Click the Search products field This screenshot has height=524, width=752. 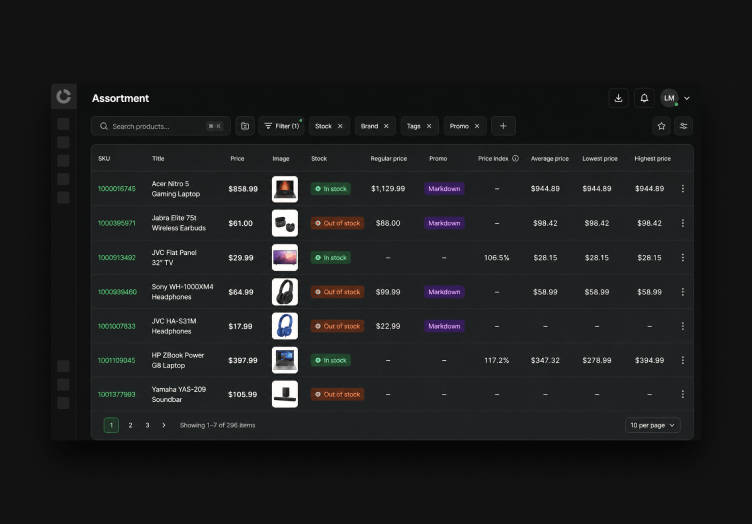point(161,126)
